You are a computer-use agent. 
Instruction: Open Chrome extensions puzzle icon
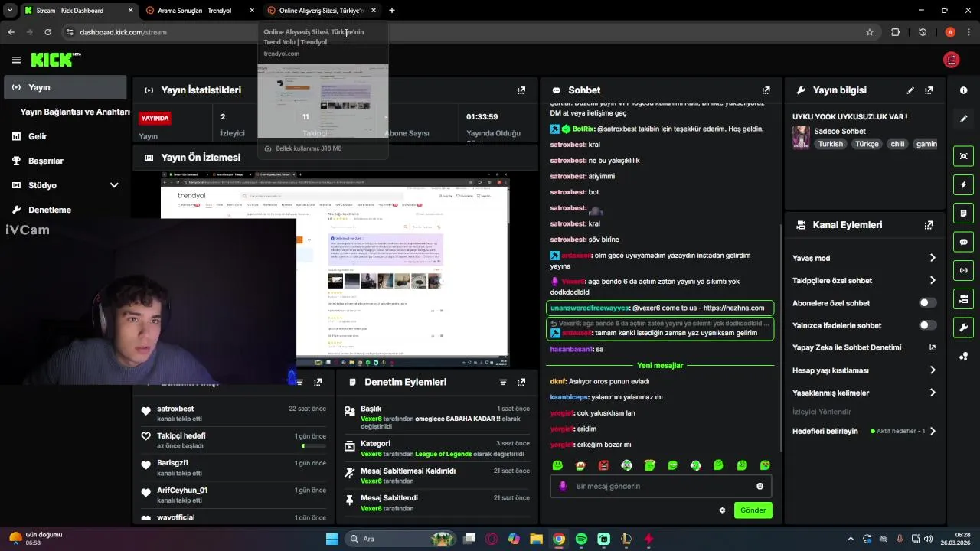pos(895,32)
